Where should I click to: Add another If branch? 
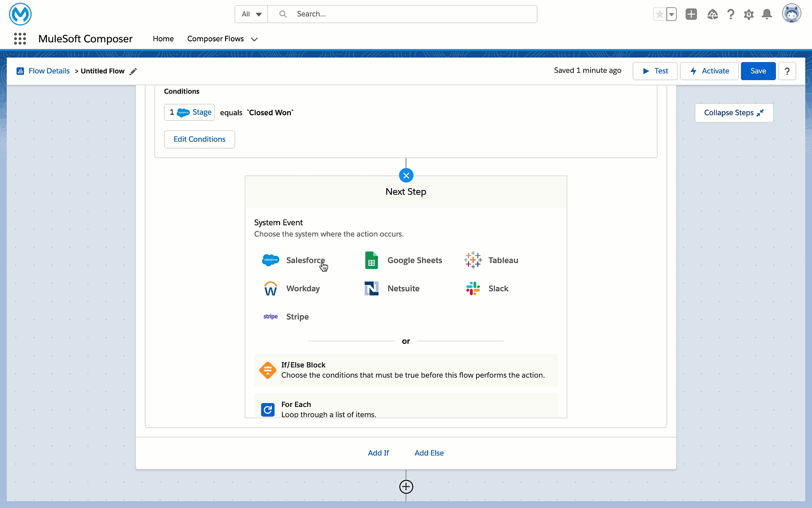(x=378, y=453)
